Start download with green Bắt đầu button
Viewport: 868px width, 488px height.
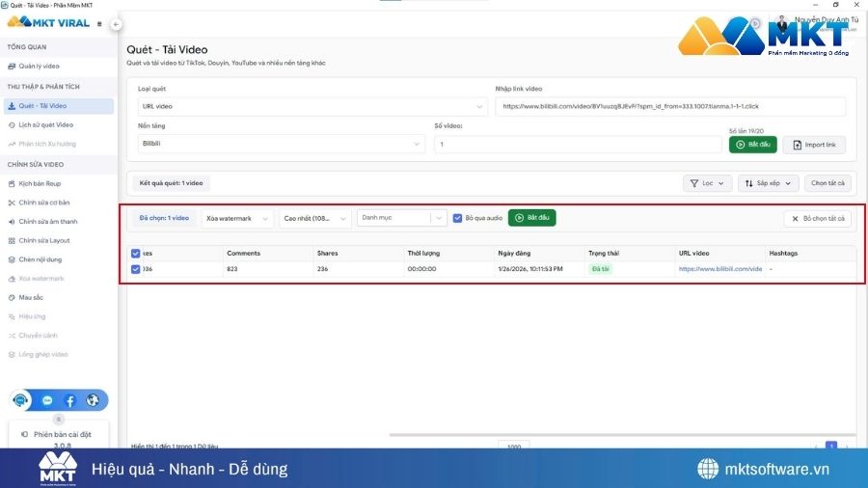532,218
